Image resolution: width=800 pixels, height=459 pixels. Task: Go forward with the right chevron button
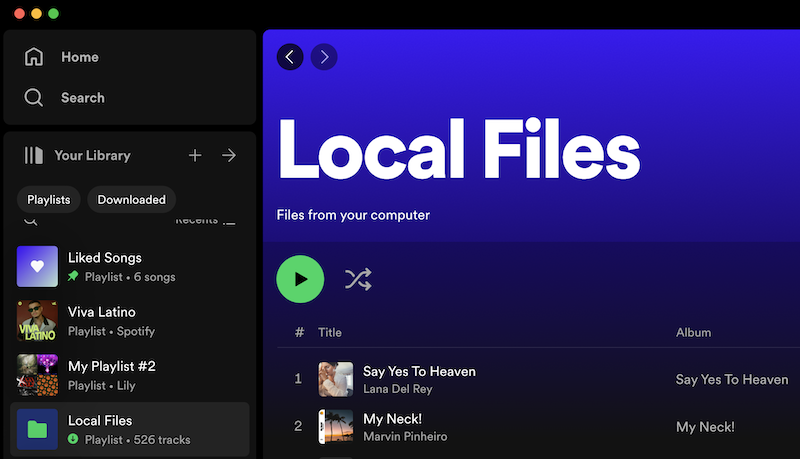324,57
